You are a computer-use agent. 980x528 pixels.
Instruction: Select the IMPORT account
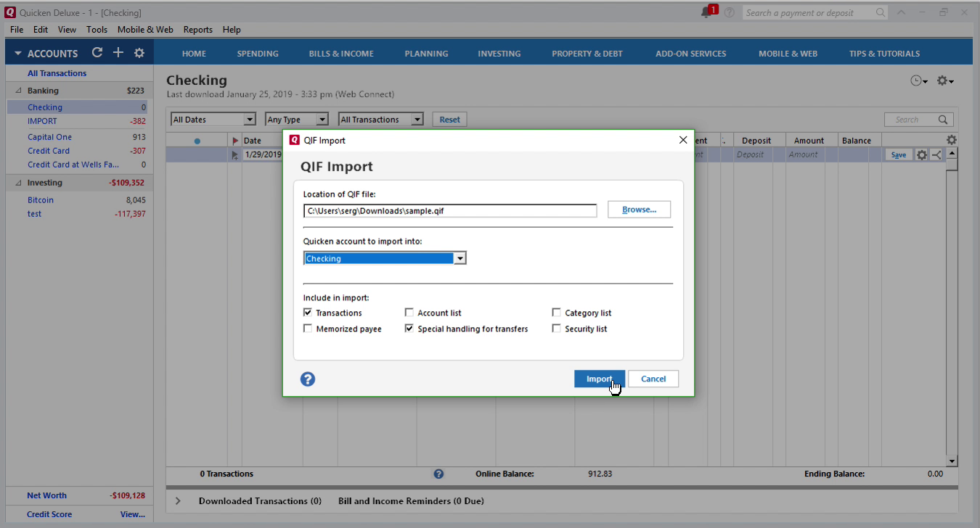[x=42, y=121]
